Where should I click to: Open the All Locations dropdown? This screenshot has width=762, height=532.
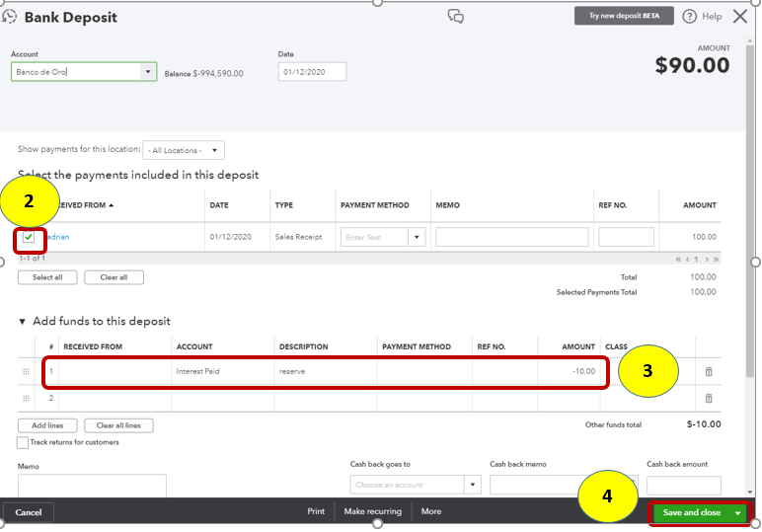coord(184,150)
